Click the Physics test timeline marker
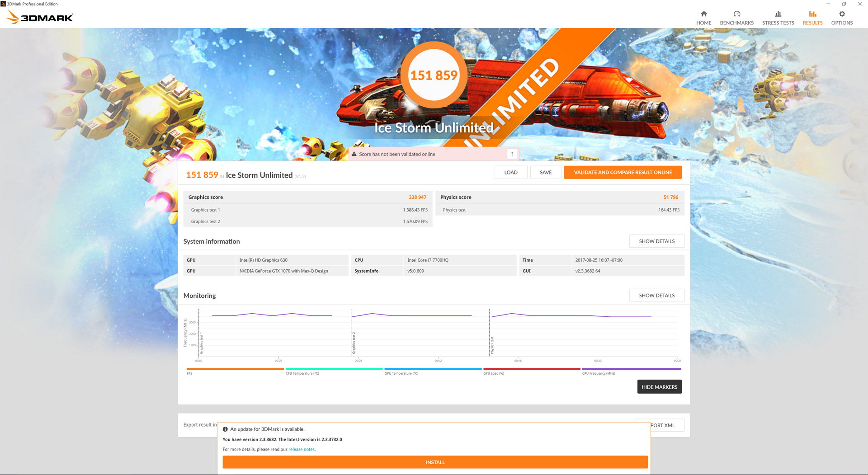868x475 pixels. coord(492,346)
